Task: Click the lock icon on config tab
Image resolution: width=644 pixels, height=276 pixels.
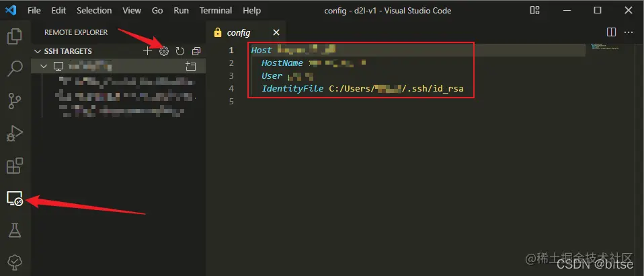Action: click(218, 32)
